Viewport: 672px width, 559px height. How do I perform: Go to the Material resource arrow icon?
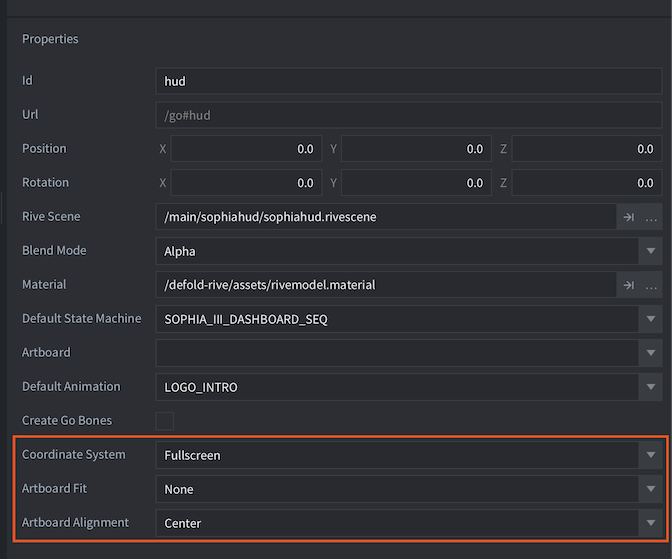(x=629, y=285)
